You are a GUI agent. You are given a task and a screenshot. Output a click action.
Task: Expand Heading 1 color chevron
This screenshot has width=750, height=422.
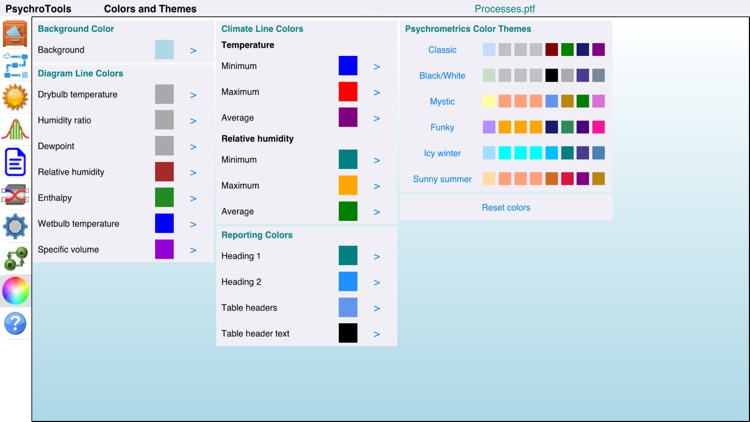pos(376,257)
